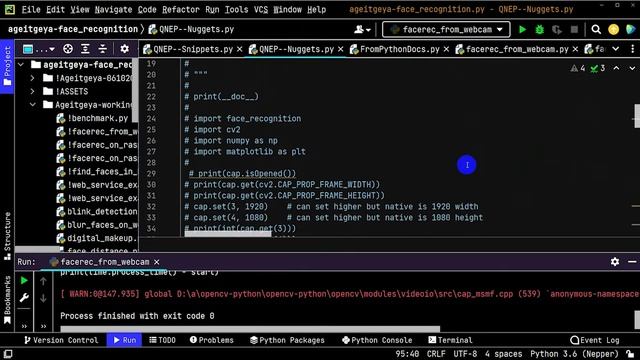
Task: Click the Run console horizontal scrollbar
Action: pos(250,329)
